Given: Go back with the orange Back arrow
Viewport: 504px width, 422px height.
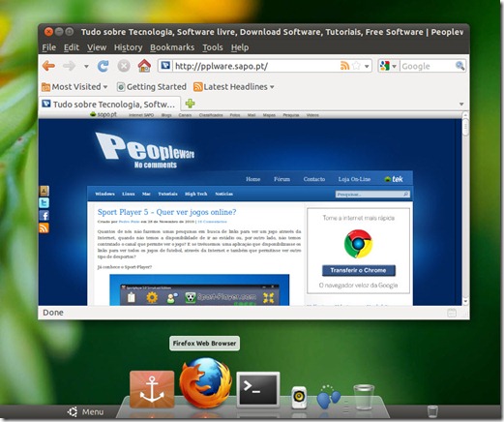Looking at the screenshot, I should pos(48,66).
